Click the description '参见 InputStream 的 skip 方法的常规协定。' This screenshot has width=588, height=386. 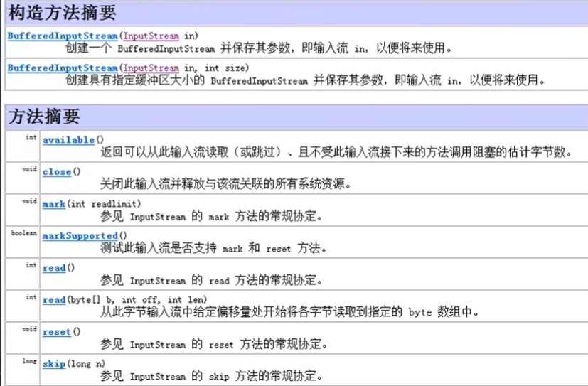(211, 376)
